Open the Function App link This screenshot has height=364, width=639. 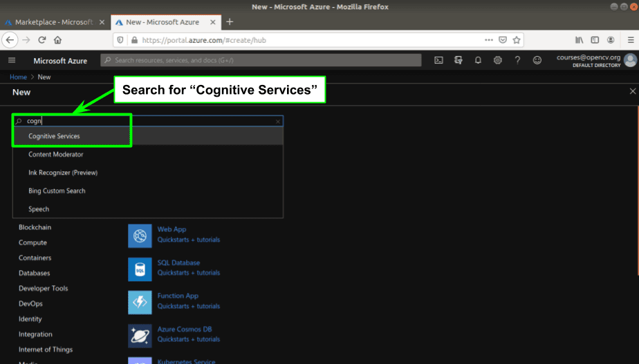pos(178,296)
